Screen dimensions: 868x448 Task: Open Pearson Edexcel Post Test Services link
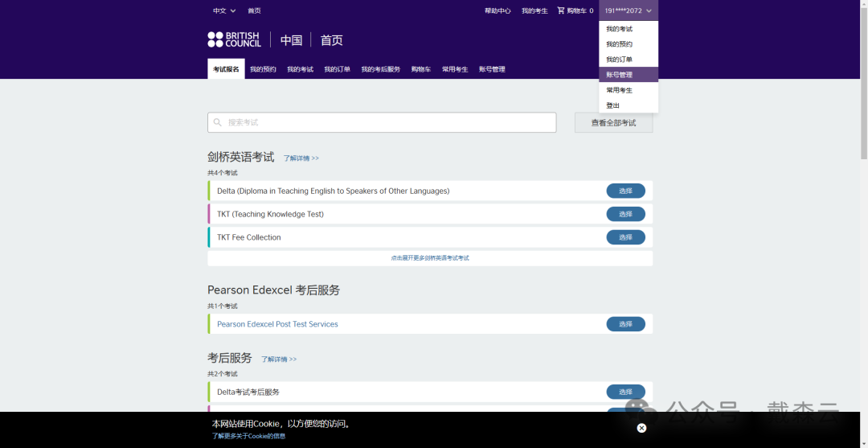point(277,324)
